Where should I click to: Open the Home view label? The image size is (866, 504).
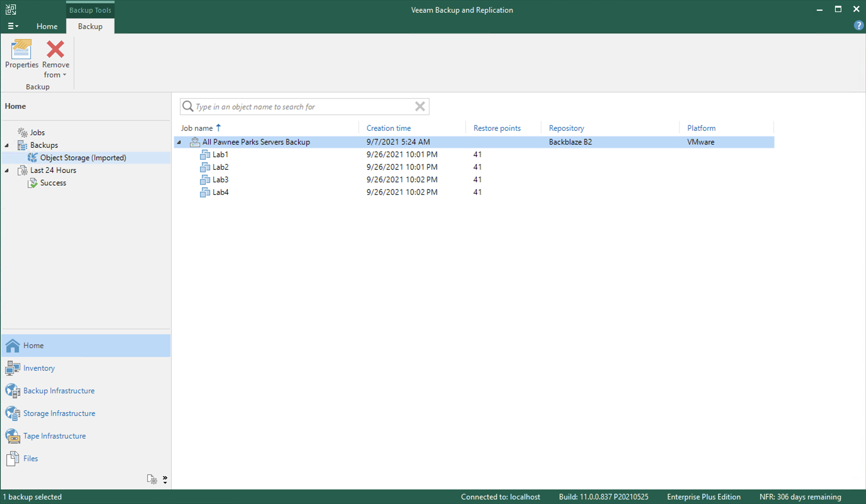pyautogui.click(x=33, y=346)
